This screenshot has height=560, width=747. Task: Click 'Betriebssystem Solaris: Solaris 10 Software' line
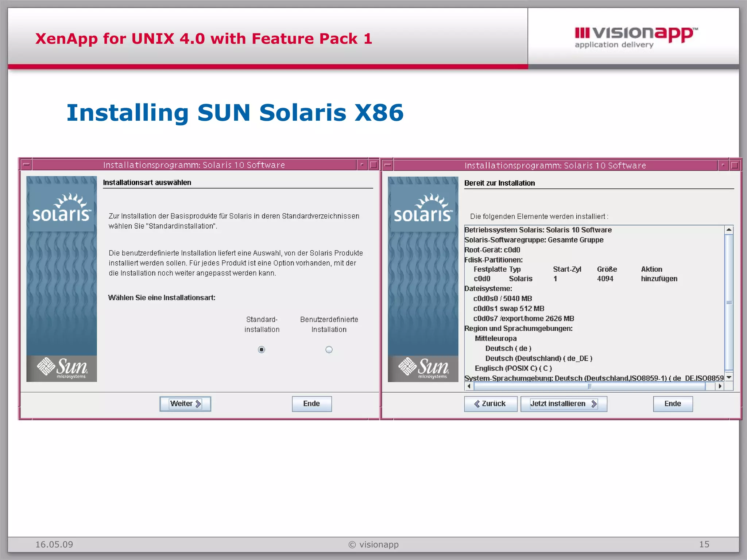point(538,230)
